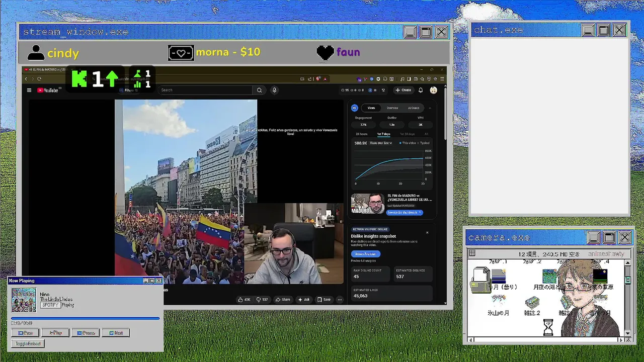This screenshot has height=362, width=644.
Task: Click the streamer webcam overlay on the video
Action: (x=294, y=244)
